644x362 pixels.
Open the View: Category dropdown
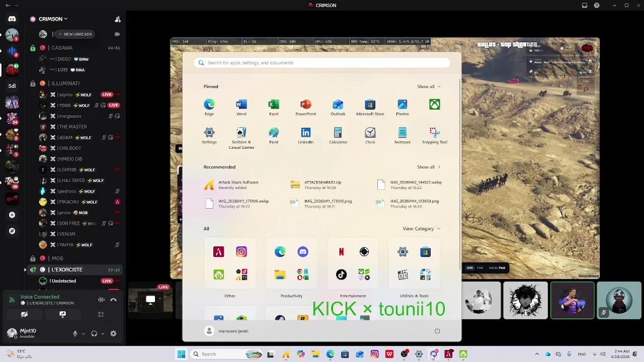point(422,229)
